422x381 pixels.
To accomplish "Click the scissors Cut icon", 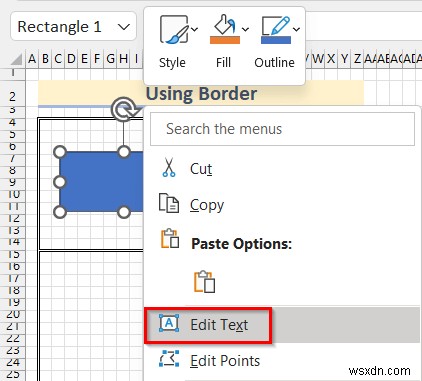I will point(169,167).
